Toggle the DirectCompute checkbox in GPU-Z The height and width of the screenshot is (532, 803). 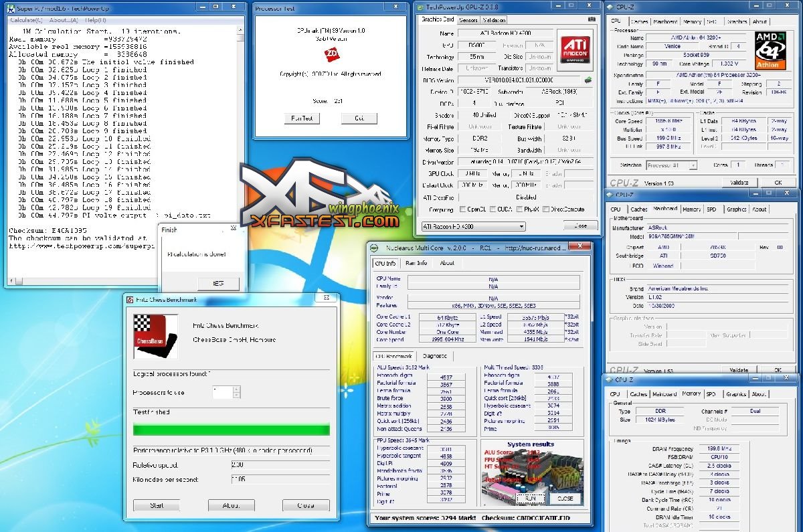546,209
